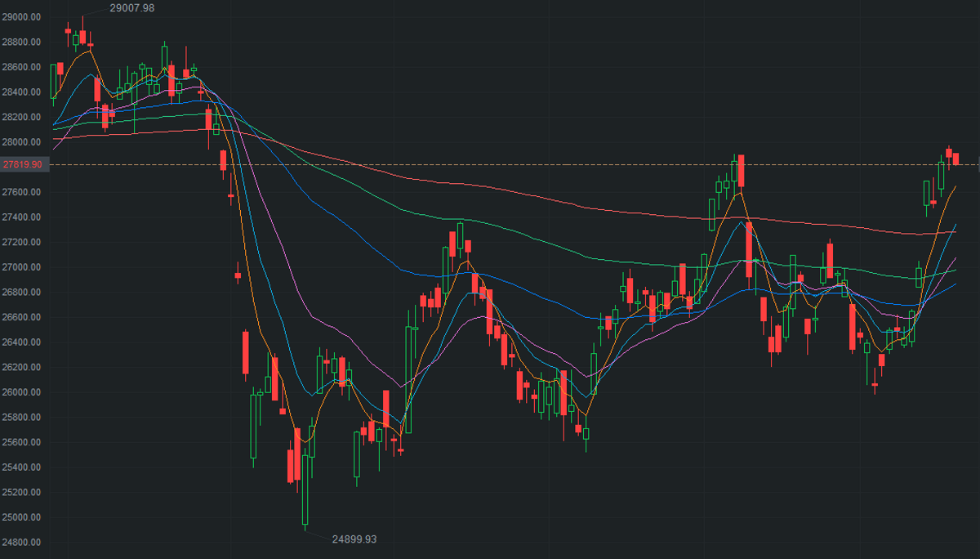Click the 27400.00 axis label
This screenshot has width=980, height=559.
click(22, 217)
